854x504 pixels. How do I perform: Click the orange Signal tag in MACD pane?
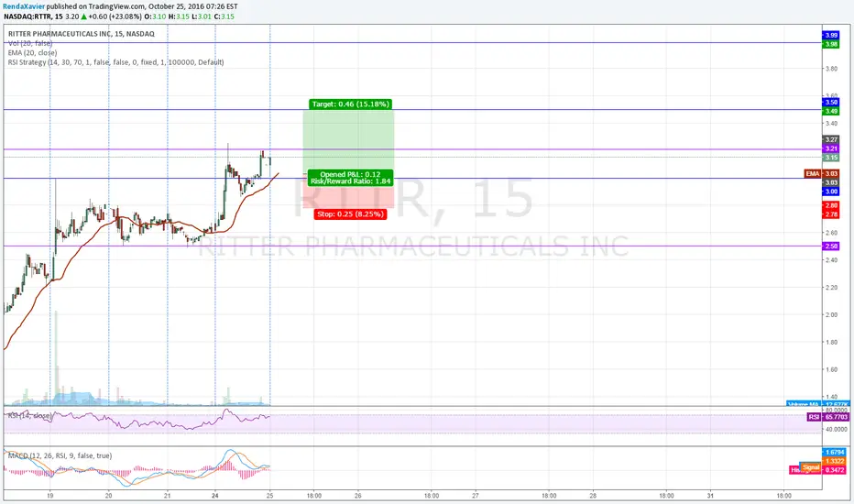810,467
